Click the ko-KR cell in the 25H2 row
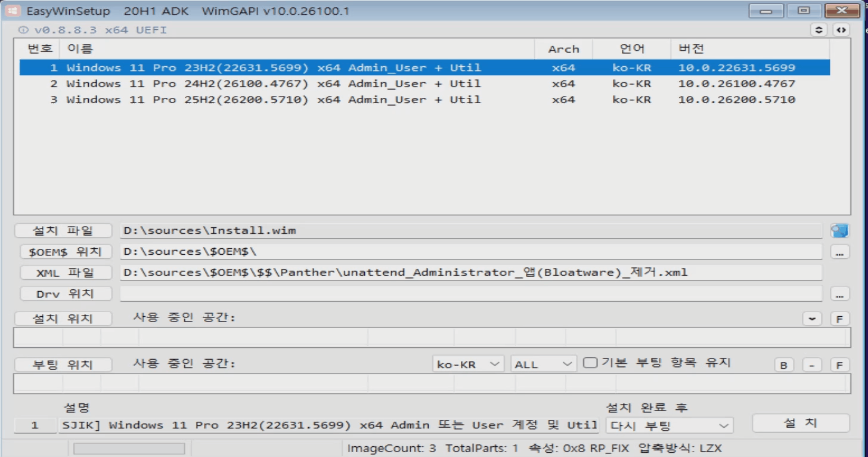 pos(631,100)
